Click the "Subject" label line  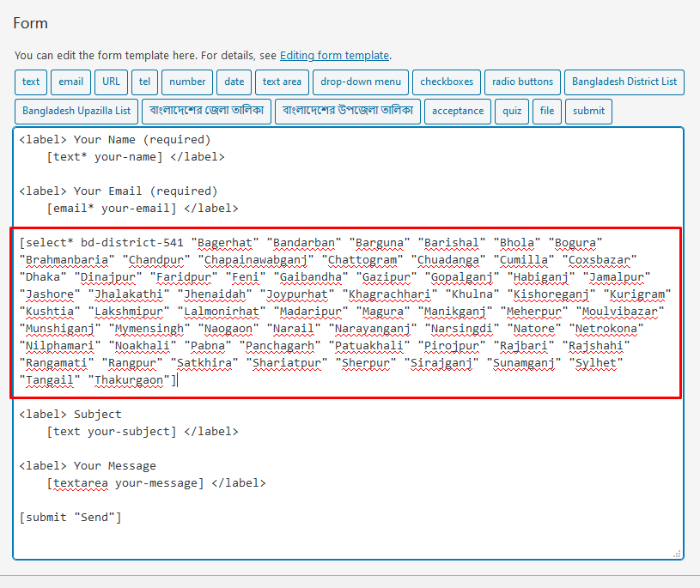[x=70, y=415]
